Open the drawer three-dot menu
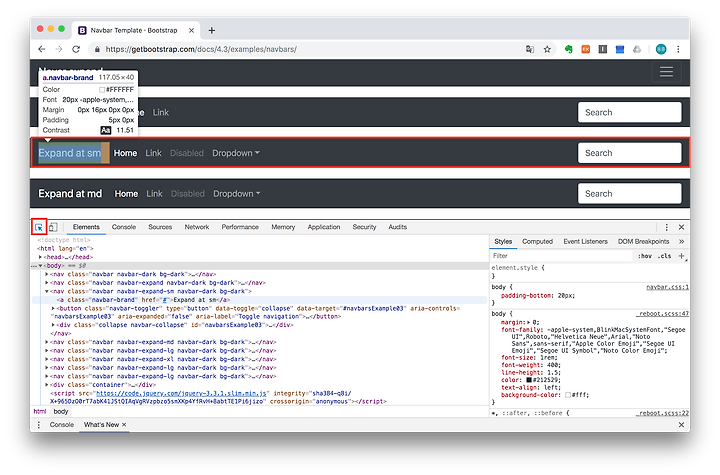720x475 pixels. pyautogui.click(x=39, y=425)
